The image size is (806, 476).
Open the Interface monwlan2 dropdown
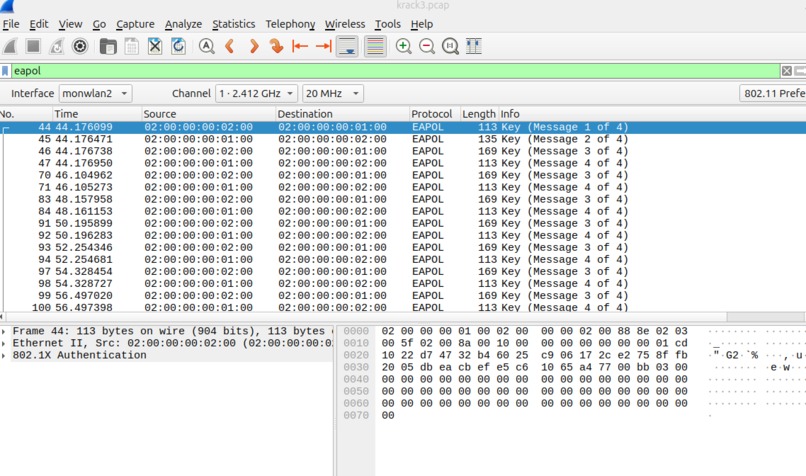click(96, 94)
